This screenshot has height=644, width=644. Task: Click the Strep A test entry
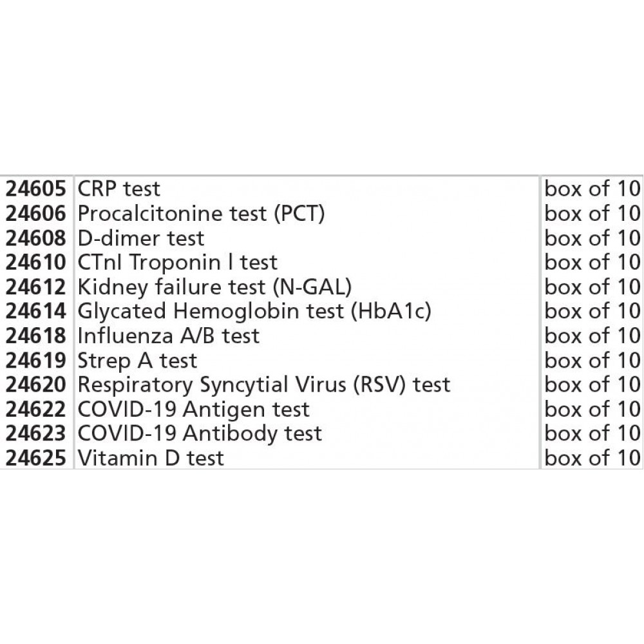click(137, 360)
